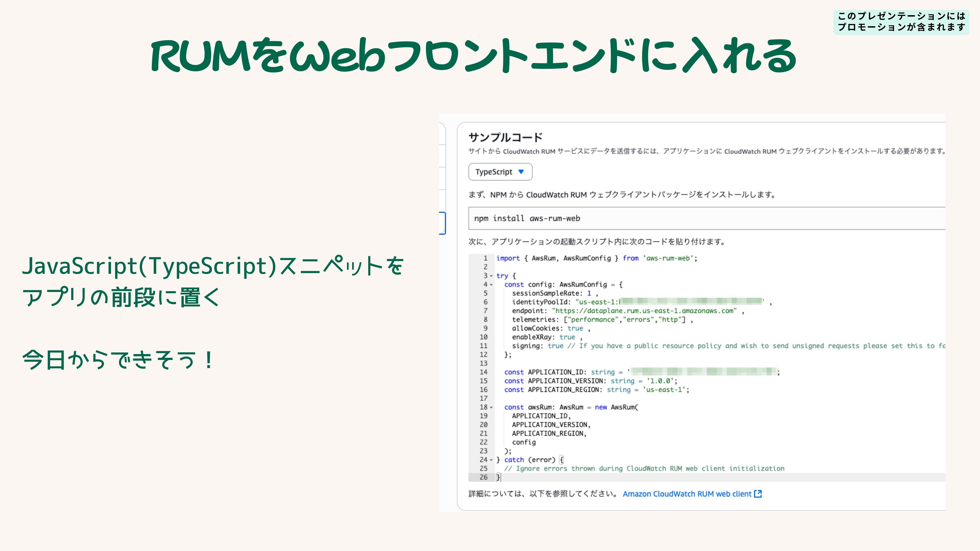Image resolution: width=980 pixels, height=551 pixels.
Task: Collapse the catch block fold arrow at line 24
Action: 491,460
